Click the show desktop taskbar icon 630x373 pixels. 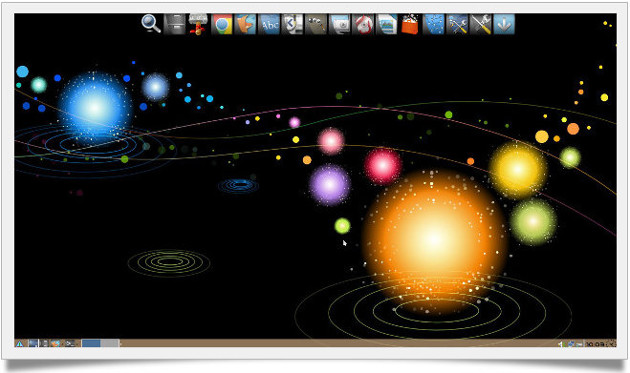coord(33,343)
